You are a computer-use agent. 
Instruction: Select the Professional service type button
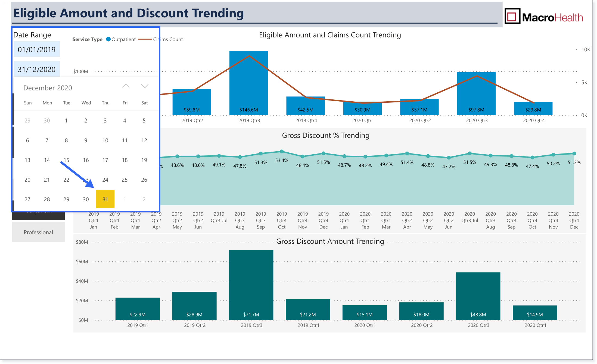(x=38, y=232)
